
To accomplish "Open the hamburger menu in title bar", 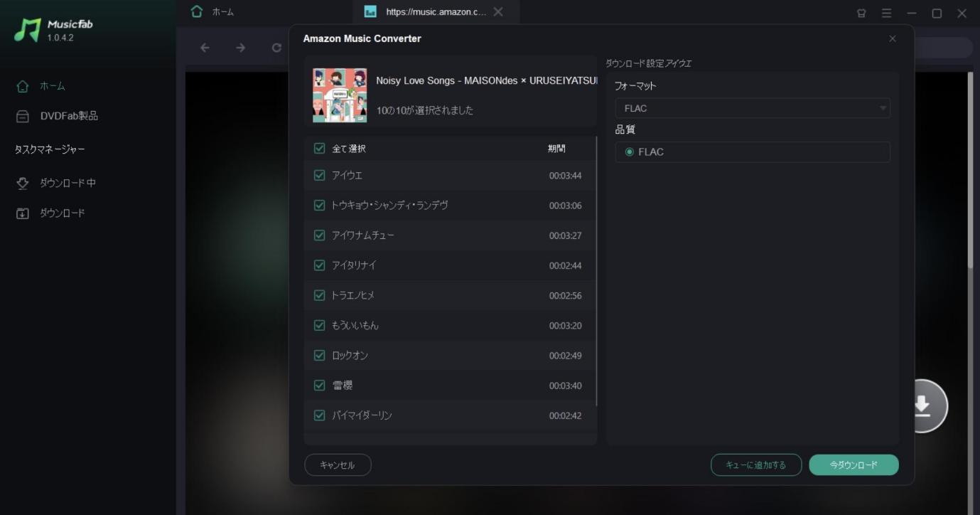I will [886, 13].
